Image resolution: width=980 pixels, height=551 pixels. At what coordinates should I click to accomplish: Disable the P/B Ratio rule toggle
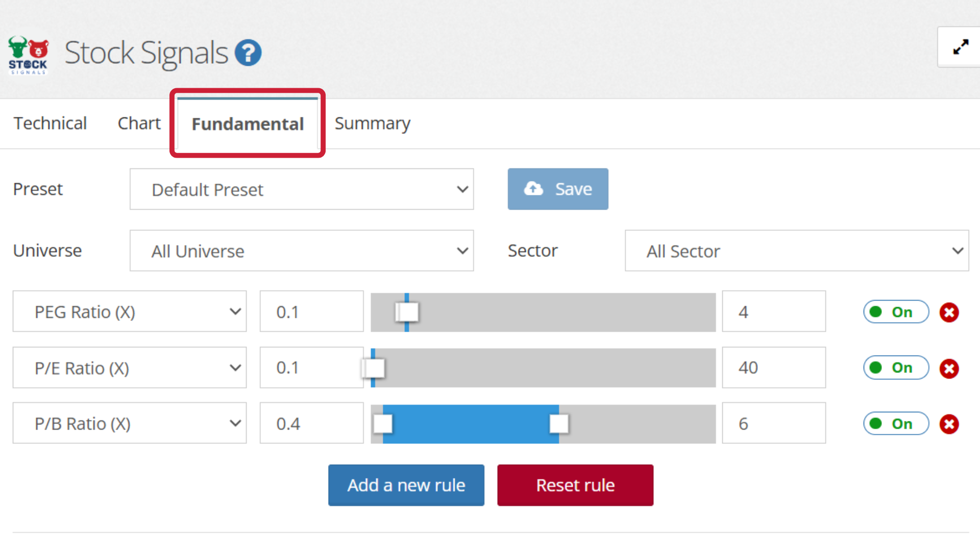pos(895,423)
